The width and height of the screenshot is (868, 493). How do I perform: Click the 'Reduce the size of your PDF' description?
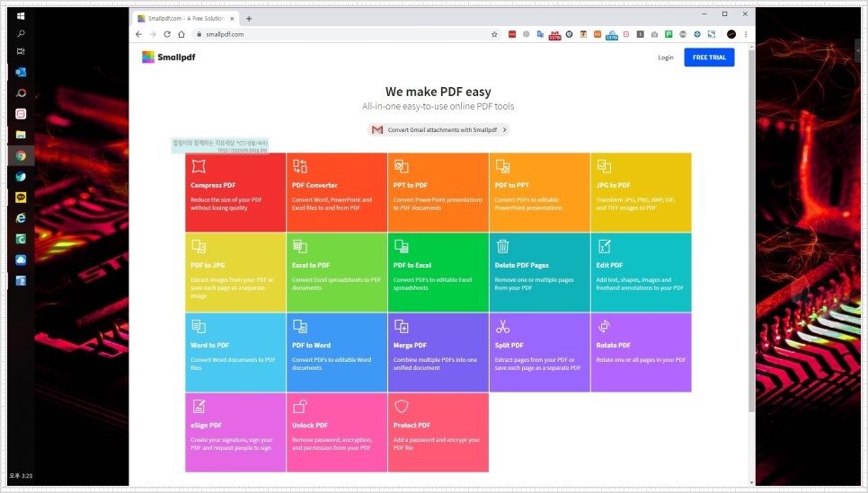[226, 204]
